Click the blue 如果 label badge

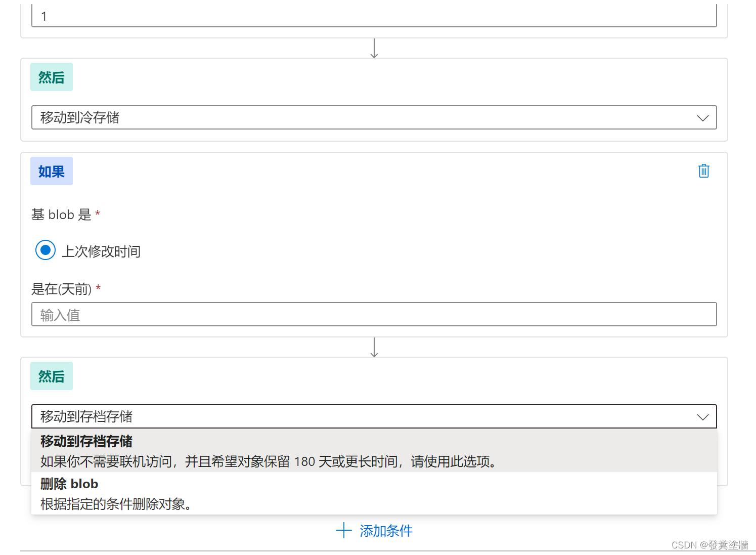[52, 171]
